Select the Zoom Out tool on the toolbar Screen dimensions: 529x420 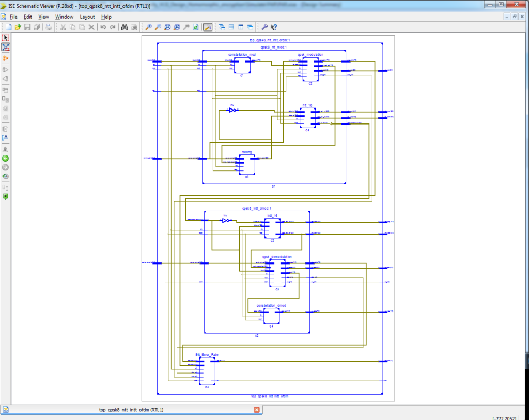click(158, 27)
